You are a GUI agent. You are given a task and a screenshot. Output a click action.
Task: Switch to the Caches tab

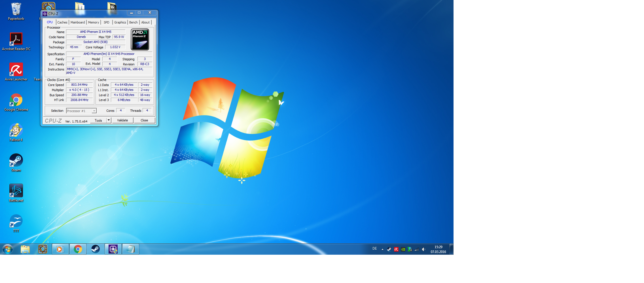[62, 22]
